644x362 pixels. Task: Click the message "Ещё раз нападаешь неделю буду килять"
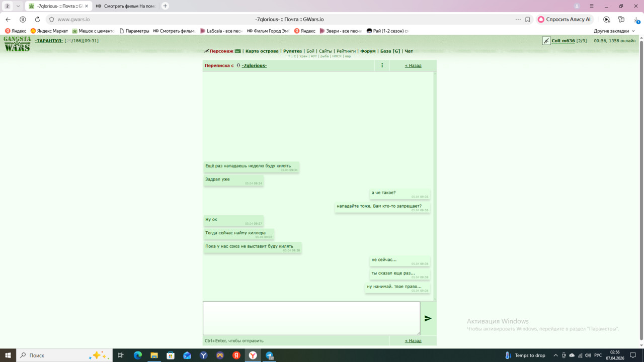(x=252, y=167)
